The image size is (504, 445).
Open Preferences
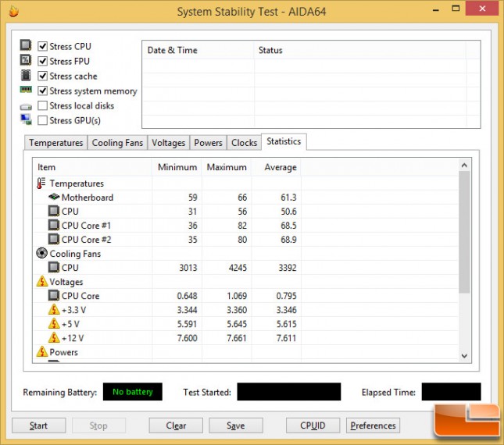(373, 425)
